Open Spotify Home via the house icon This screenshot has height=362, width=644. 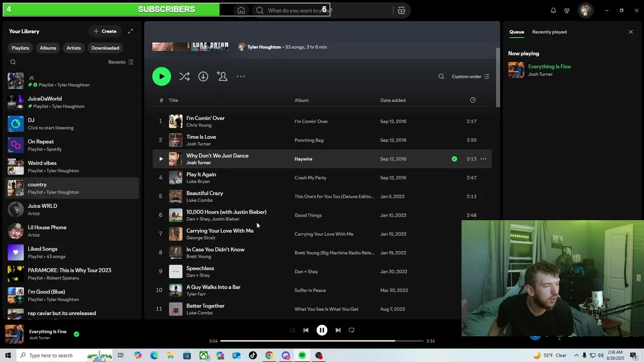coord(241,11)
